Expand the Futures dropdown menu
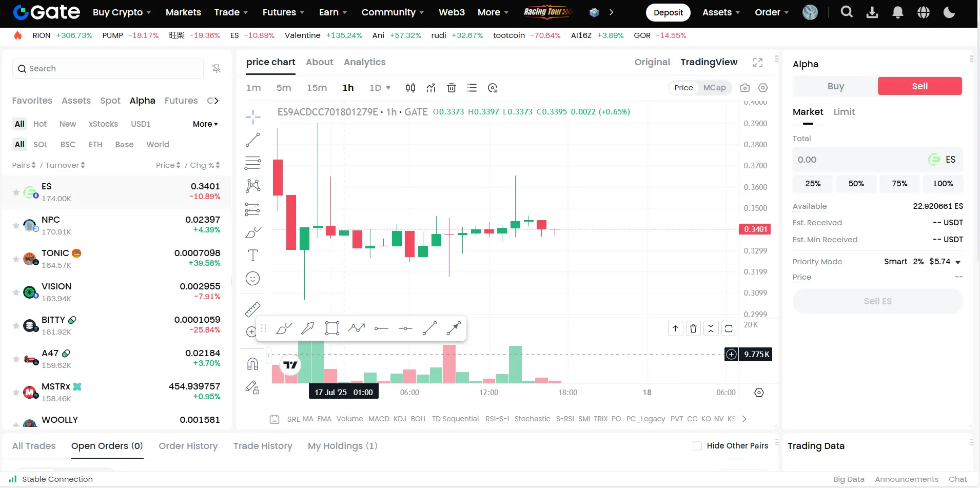 [x=283, y=12]
